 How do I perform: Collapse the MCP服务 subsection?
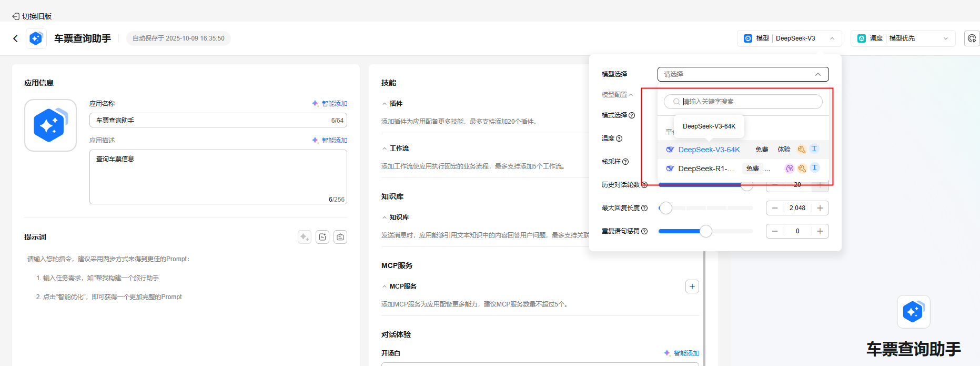tap(385, 286)
